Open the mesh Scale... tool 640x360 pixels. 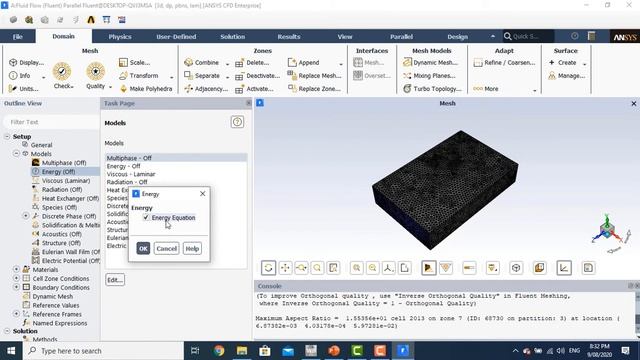[134, 62]
